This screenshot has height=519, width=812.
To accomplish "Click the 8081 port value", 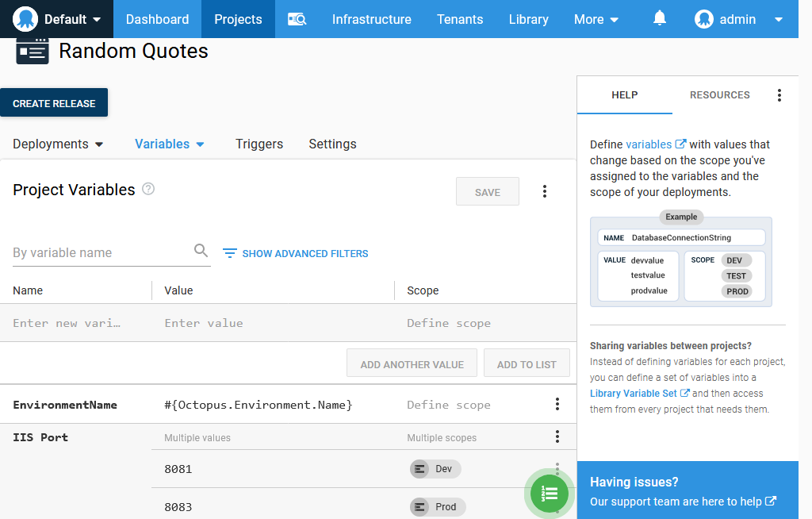I will point(178,469).
